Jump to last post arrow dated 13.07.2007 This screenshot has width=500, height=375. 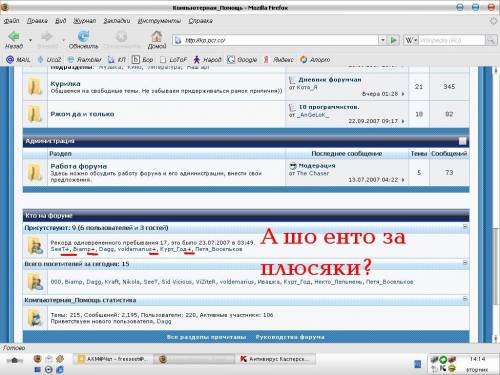[x=403, y=180]
